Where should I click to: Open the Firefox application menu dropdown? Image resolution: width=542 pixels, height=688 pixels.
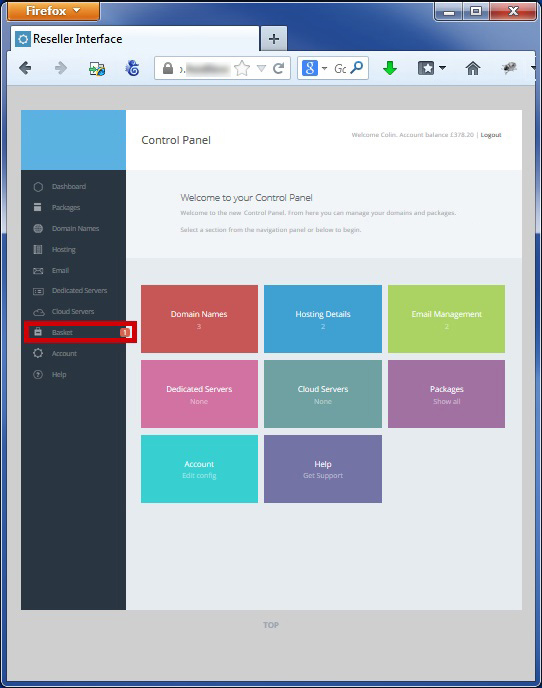[x=53, y=11]
